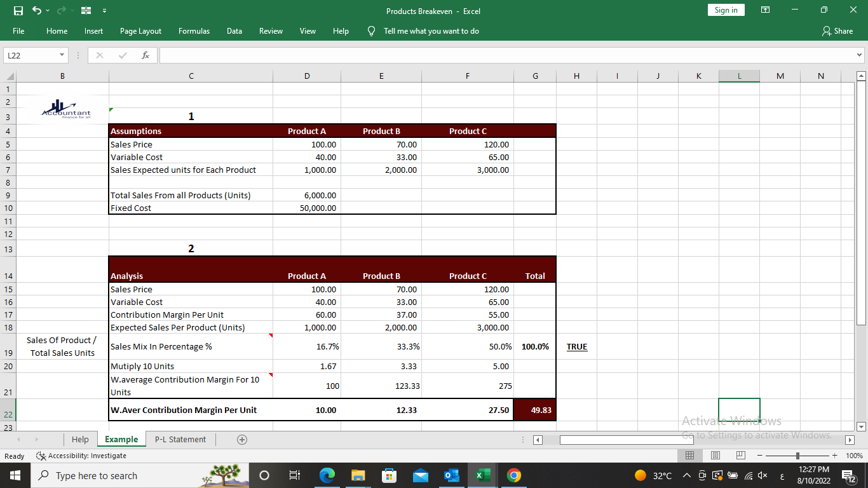868x488 pixels.
Task: Open the File tab
Action: click(x=18, y=30)
